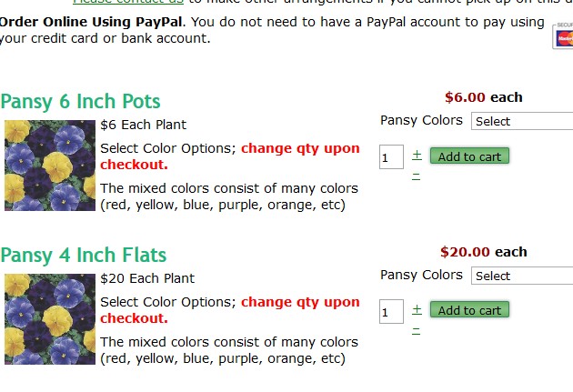Click the secure payment card badge icon
This screenshot has width=573, height=392.
coord(563,35)
